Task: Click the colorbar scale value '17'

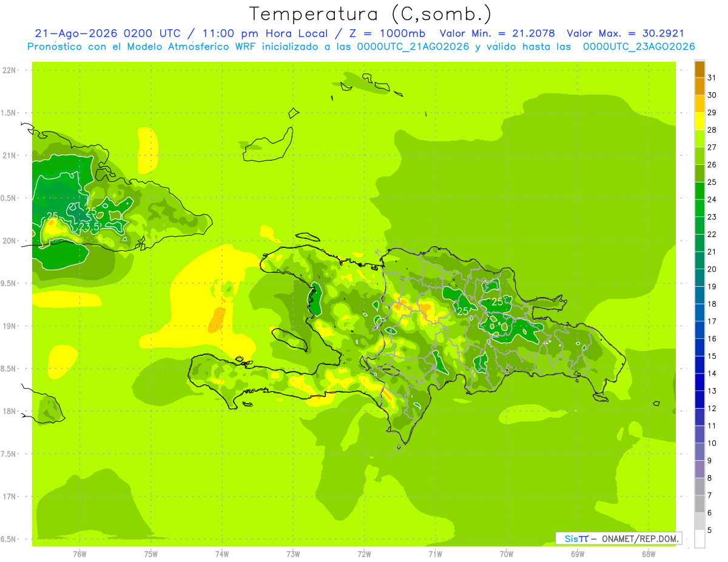Action: (x=712, y=321)
